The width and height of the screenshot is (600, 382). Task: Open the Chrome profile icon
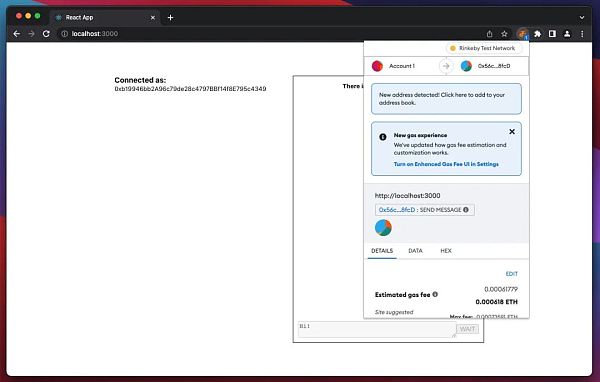tap(567, 34)
